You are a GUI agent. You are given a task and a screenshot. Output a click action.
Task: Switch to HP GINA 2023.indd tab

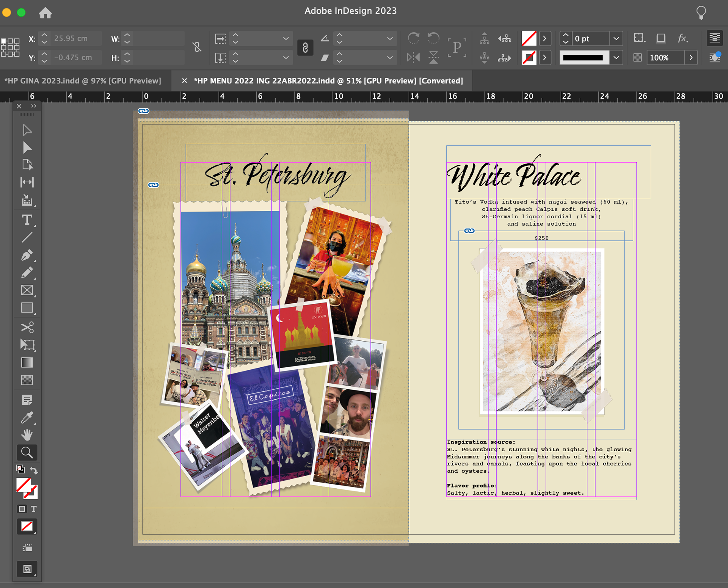pyautogui.click(x=83, y=81)
